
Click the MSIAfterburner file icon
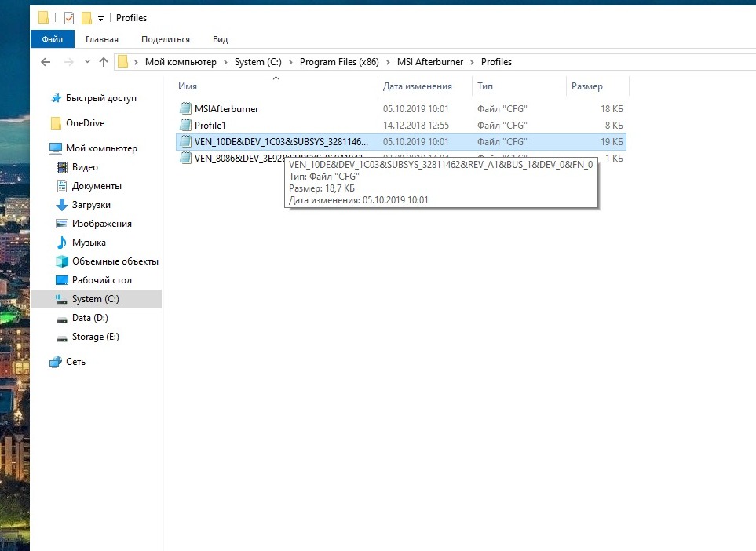[x=185, y=108]
